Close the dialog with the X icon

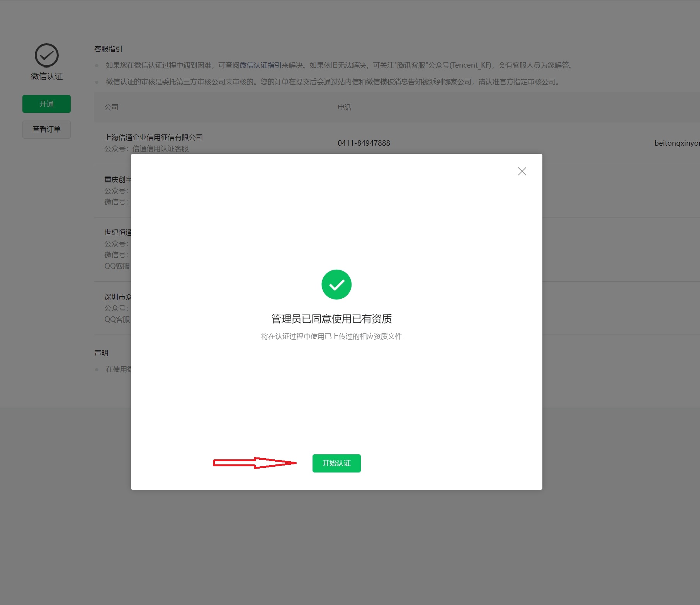522,171
